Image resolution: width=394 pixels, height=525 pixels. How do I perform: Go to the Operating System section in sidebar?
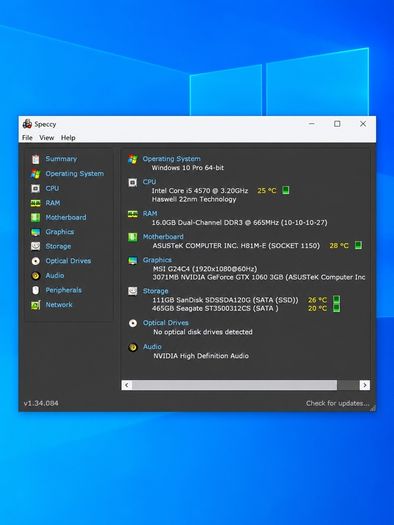click(x=75, y=174)
